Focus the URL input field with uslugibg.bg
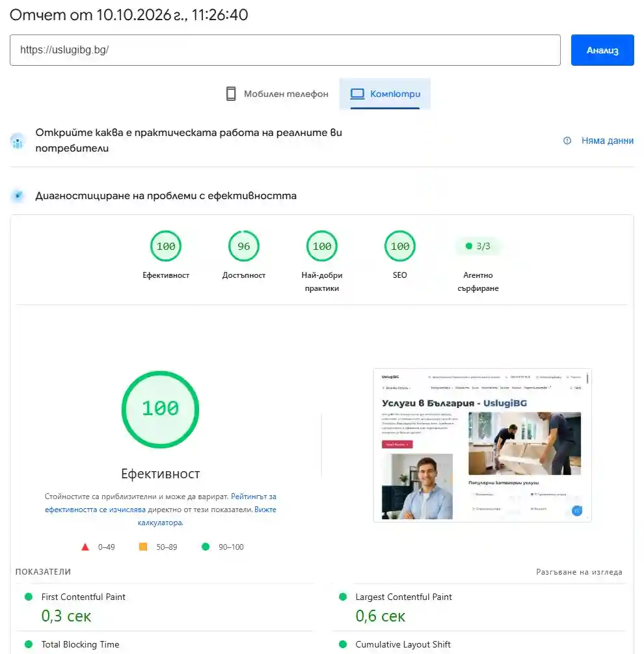 coord(285,50)
